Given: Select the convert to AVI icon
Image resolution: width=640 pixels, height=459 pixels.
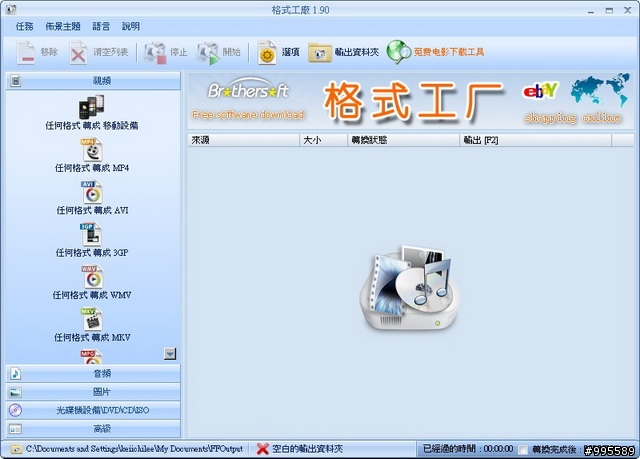Looking at the screenshot, I should pyautogui.click(x=91, y=192).
